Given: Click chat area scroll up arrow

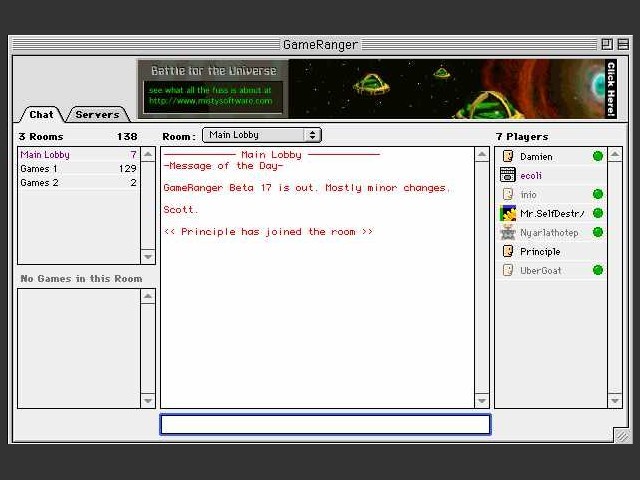Looking at the screenshot, I should (x=482, y=154).
